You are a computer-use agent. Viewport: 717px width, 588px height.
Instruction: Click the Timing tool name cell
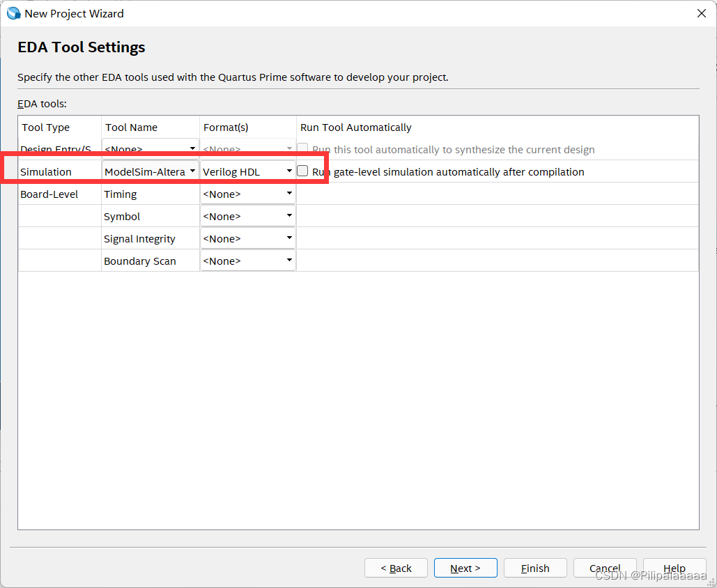151,194
